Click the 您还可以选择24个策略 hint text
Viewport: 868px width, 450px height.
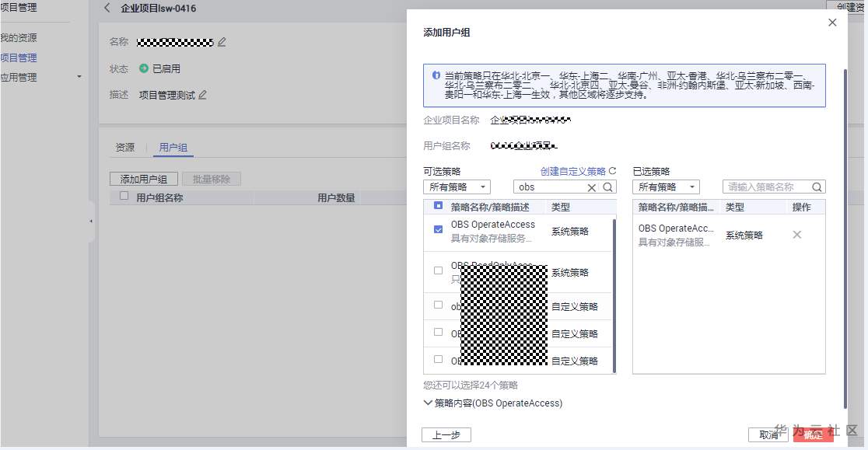point(471,385)
